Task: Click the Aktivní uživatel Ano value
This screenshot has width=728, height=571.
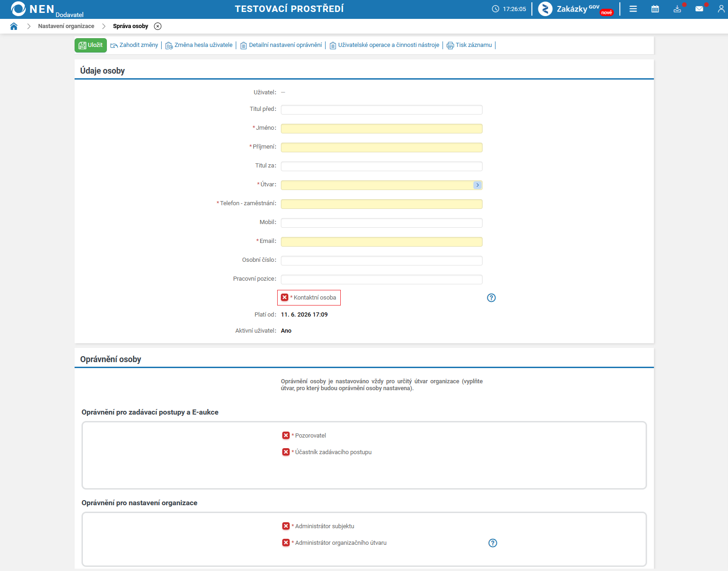Action: click(286, 331)
